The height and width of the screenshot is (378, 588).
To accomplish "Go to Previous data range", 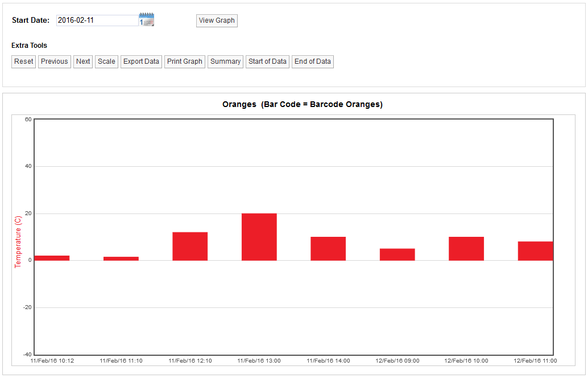I will (55, 61).
